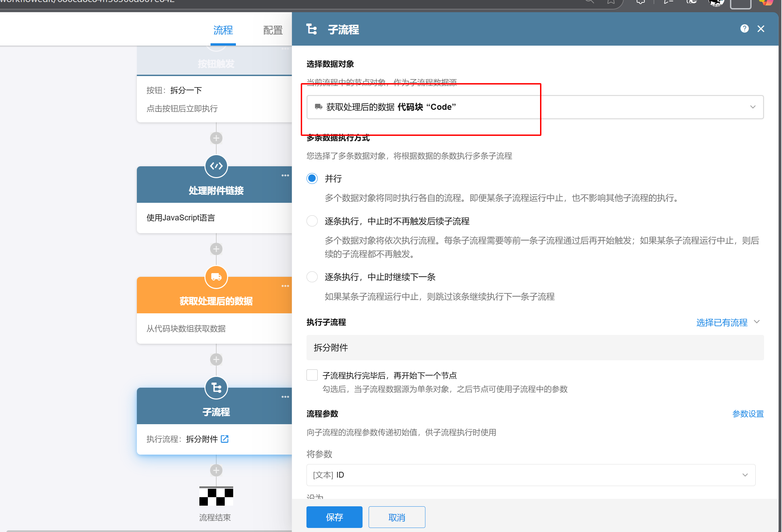The width and height of the screenshot is (782, 532).
Task: Open more options on 子流程 node
Action: pos(285,397)
